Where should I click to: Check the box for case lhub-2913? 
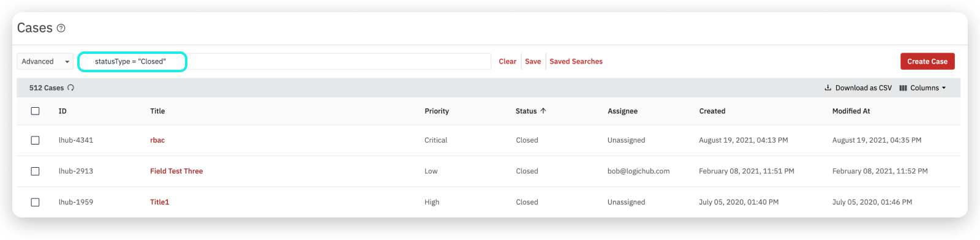coord(35,171)
